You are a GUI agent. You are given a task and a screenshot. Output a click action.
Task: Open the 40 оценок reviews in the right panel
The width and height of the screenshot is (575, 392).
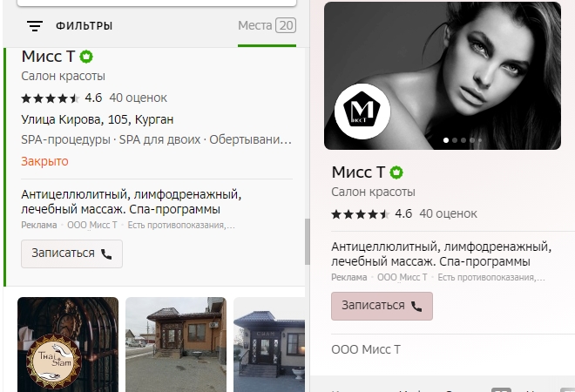[x=449, y=213]
